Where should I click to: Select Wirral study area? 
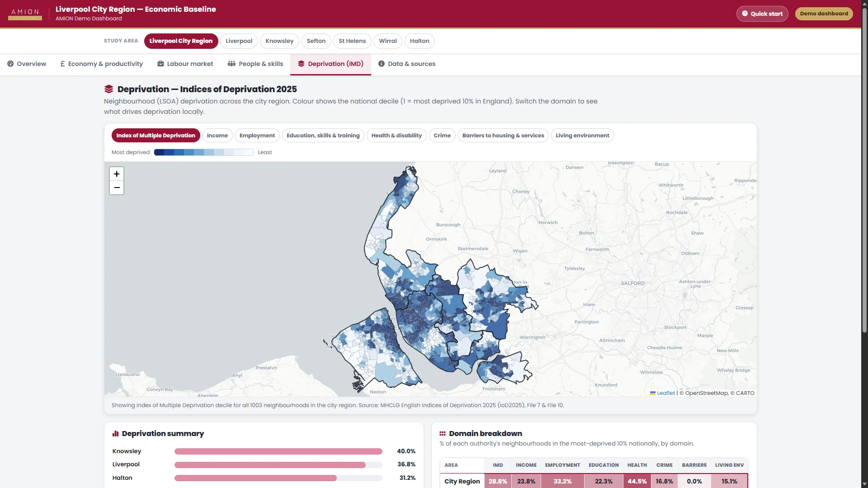[388, 41]
